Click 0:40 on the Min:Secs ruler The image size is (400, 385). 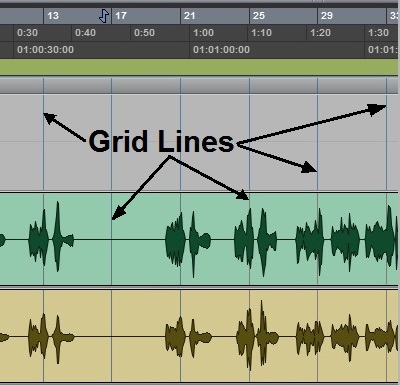click(x=85, y=33)
